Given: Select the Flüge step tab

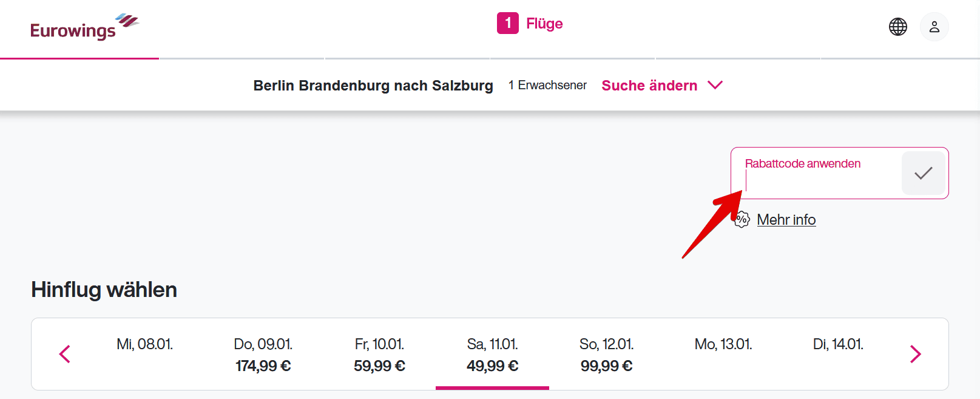Looking at the screenshot, I should (x=544, y=24).
